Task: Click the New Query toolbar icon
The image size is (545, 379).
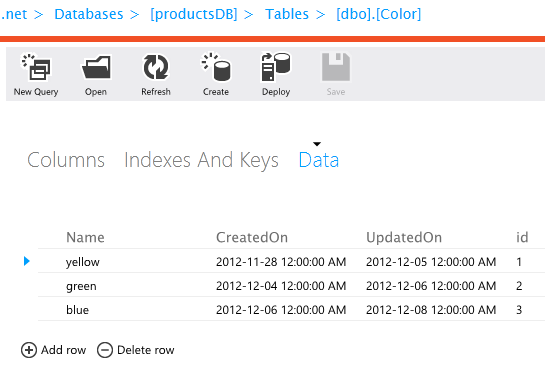Action: [x=36, y=66]
